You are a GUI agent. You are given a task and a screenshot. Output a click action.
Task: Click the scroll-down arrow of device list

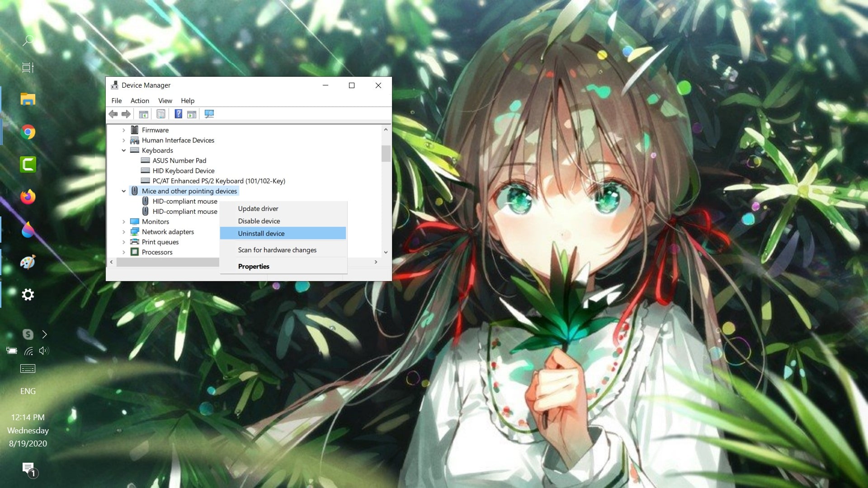point(386,252)
